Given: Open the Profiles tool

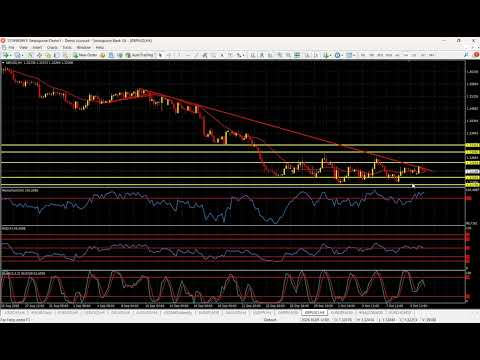Looking at the screenshot, I should pyautogui.click(x=17, y=55).
